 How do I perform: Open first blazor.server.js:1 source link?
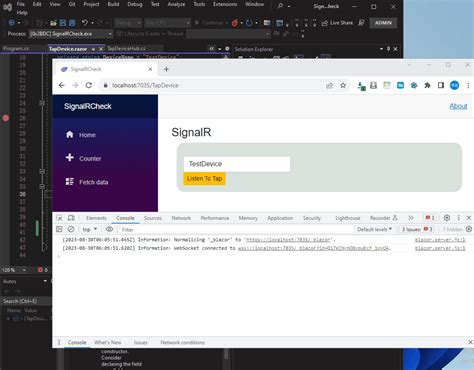440,240
